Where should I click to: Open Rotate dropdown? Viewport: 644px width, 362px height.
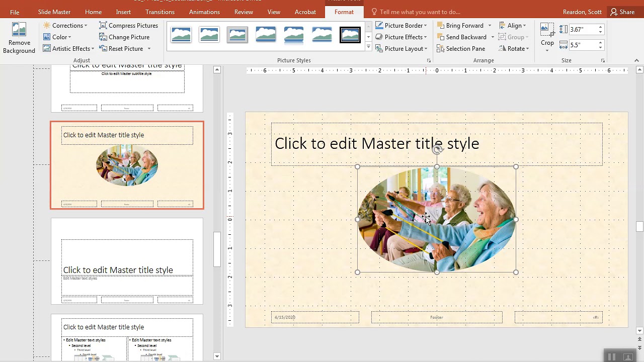514,49
